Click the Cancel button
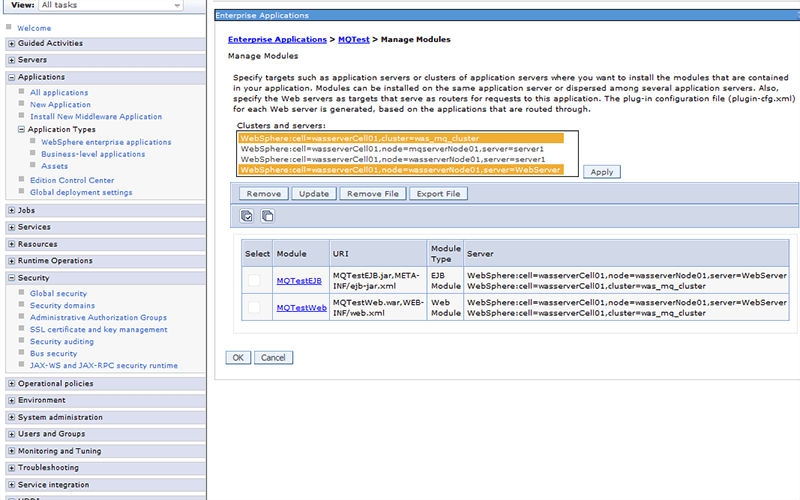Image resolution: width=800 pixels, height=500 pixels. (273, 358)
